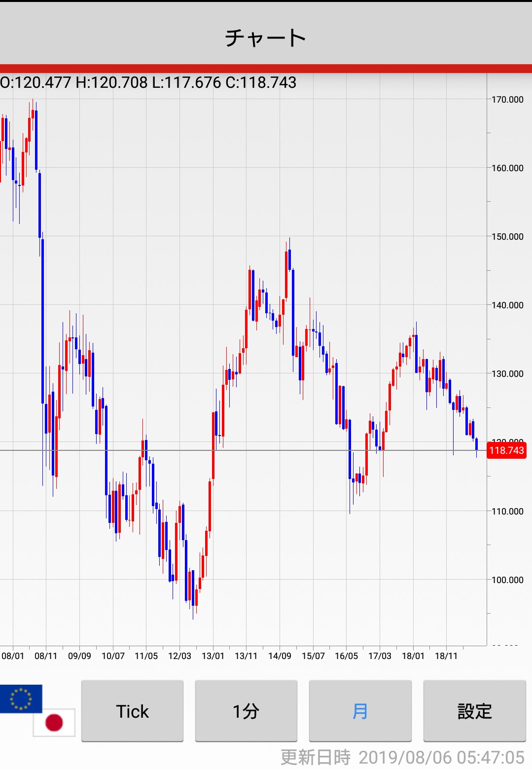
Task: Select the 1分 timeframe button
Action: tap(246, 711)
